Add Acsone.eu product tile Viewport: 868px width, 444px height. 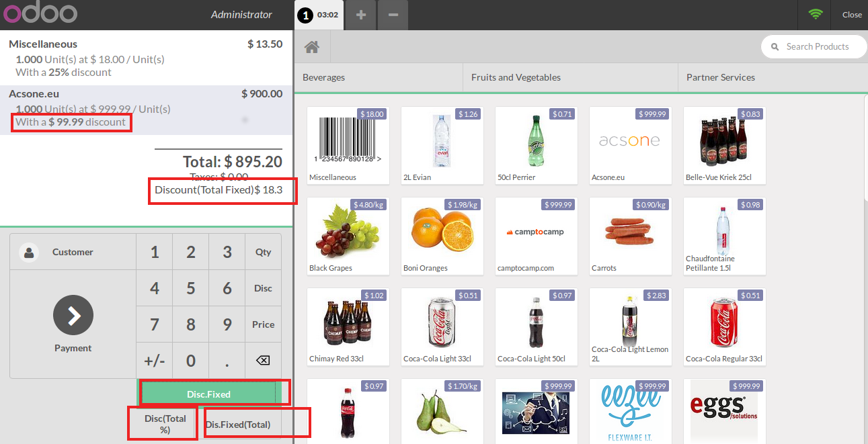coord(631,145)
